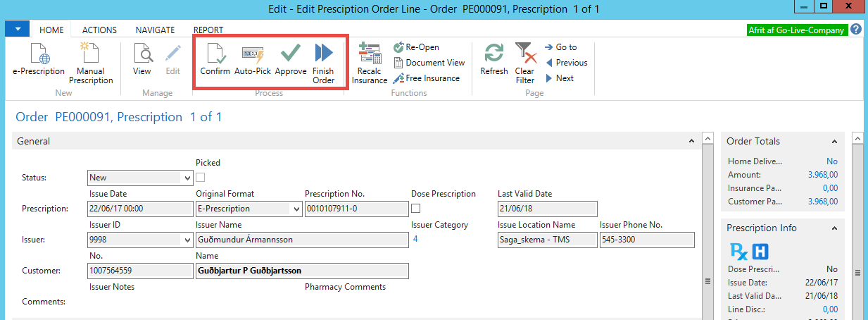
Task: Expand the Issuer ID dropdown
Action: point(187,240)
